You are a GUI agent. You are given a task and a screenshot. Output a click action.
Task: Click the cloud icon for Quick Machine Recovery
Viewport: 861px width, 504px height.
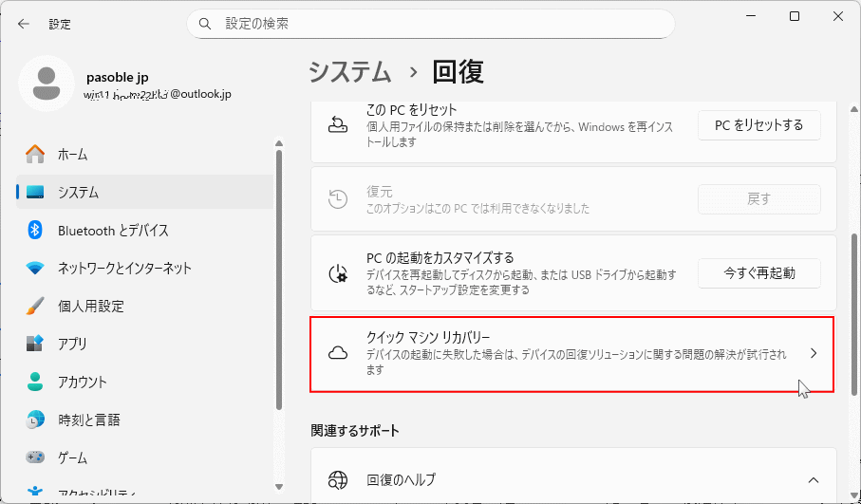pos(338,353)
